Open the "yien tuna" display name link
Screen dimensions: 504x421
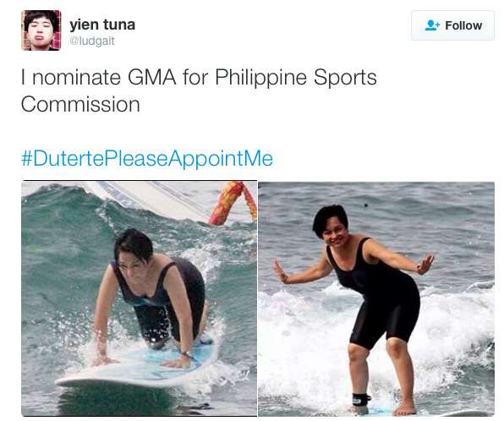102,25
